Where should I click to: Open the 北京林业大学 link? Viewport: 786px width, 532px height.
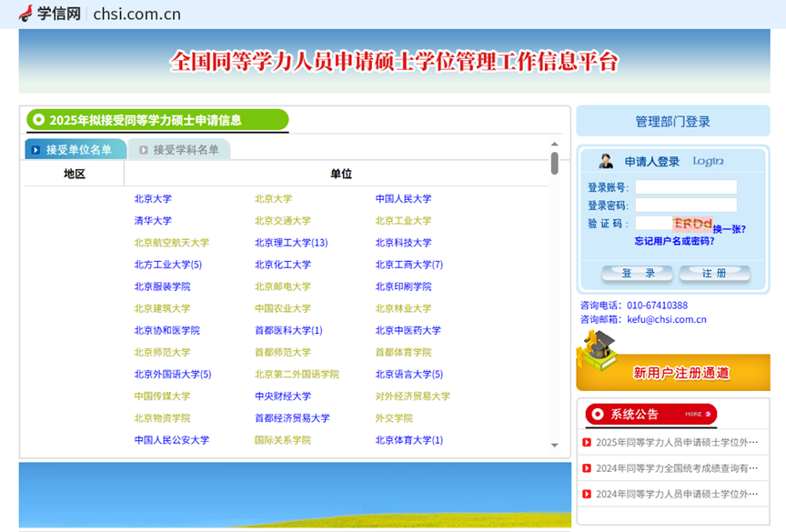404,309
